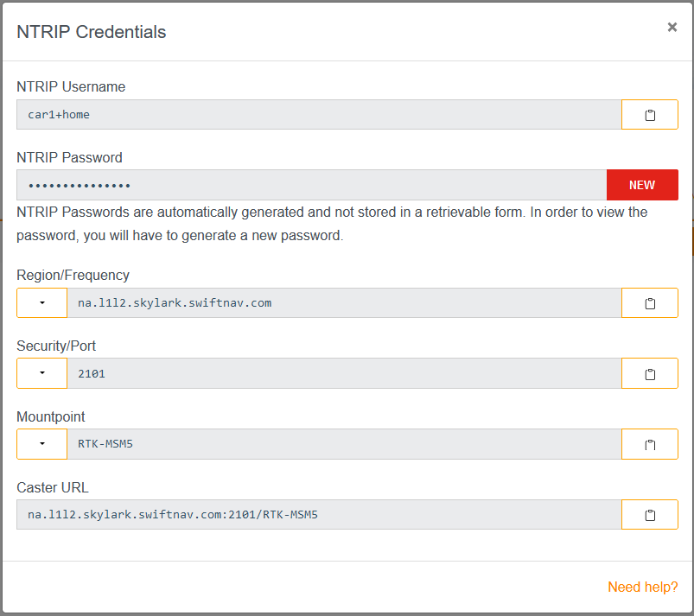
Task: Generate a NEW NTRIP password
Action: pos(642,185)
